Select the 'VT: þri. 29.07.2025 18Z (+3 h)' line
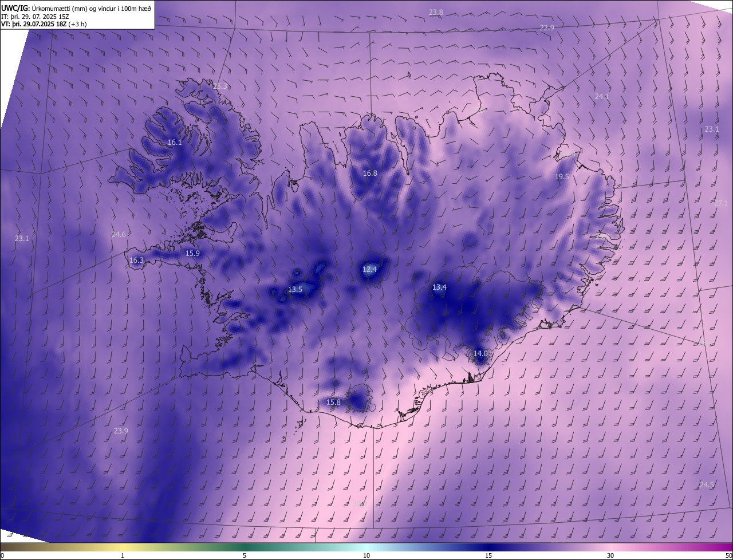This screenshot has height=560, width=733. pyautogui.click(x=44, y=24)
